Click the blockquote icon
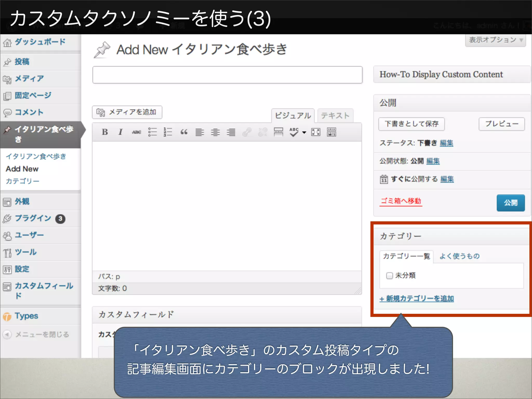The image size is (532, 399). (184, 132)
